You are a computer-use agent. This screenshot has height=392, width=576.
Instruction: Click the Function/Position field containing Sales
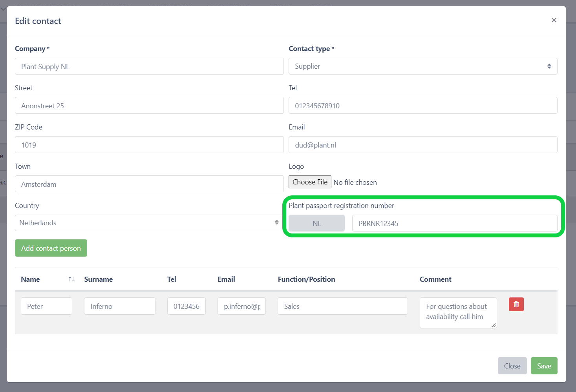point(342,306)
